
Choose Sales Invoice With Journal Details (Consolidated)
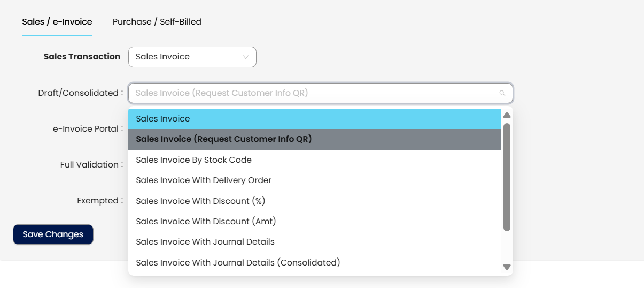tap(314, 263)
